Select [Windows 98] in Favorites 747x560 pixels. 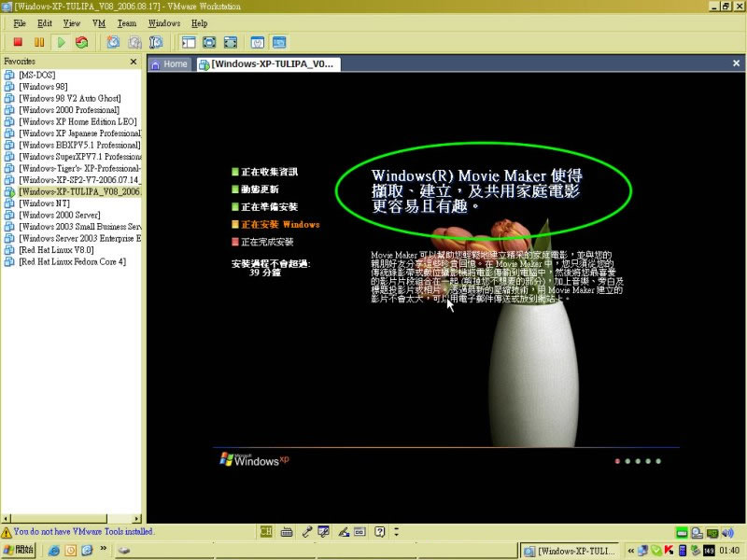43,87
